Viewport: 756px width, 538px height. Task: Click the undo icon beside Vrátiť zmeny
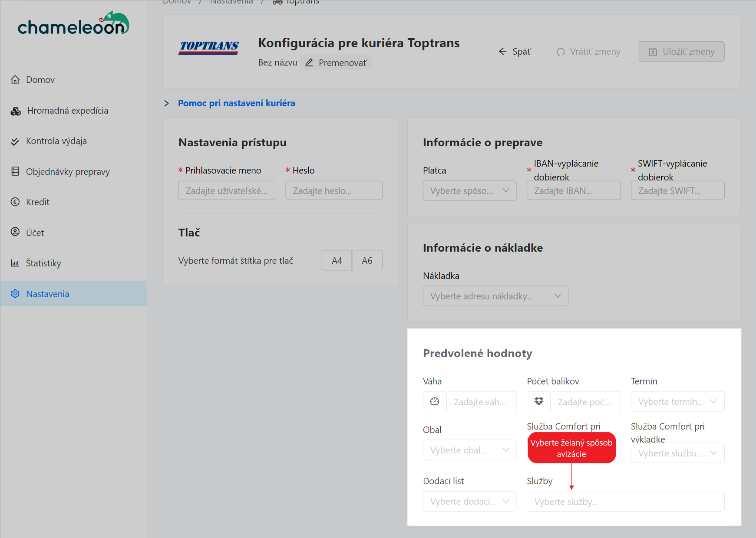click(x=561, y=52)
